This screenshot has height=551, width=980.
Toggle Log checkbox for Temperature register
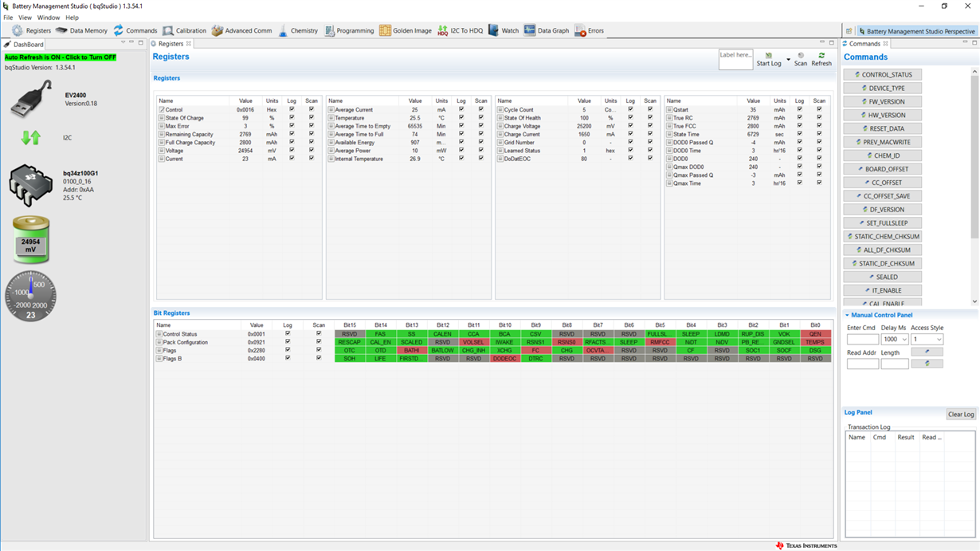(461, 118)
